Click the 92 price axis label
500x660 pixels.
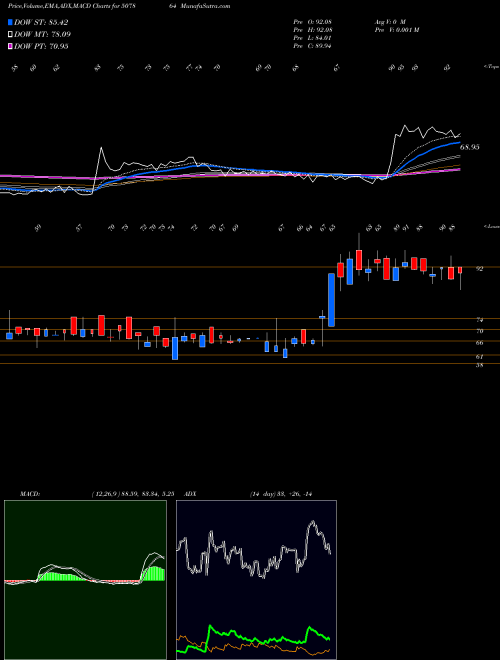click(x=479, y=268)
